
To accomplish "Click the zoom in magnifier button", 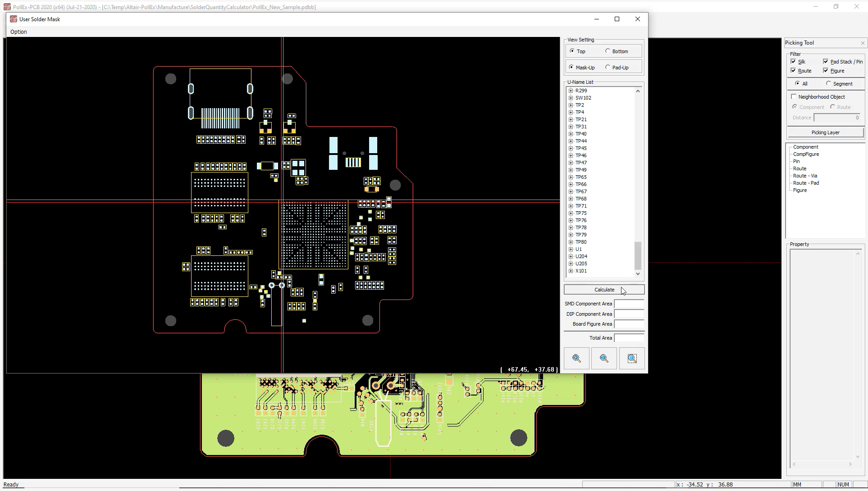I will [x=576, y=359].
